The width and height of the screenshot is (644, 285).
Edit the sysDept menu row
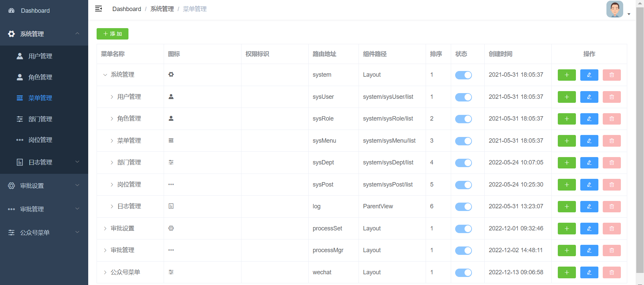tap(589, 163)
